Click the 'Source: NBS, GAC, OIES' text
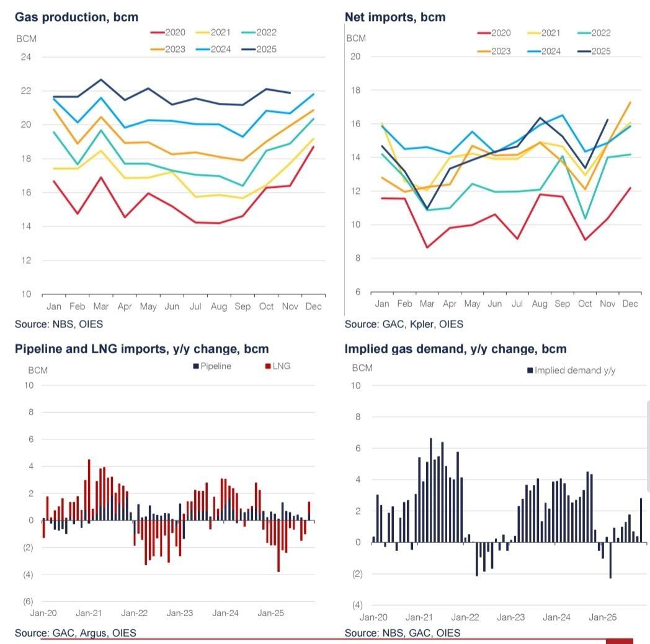The image size is (650, 644). coord(403,633)
